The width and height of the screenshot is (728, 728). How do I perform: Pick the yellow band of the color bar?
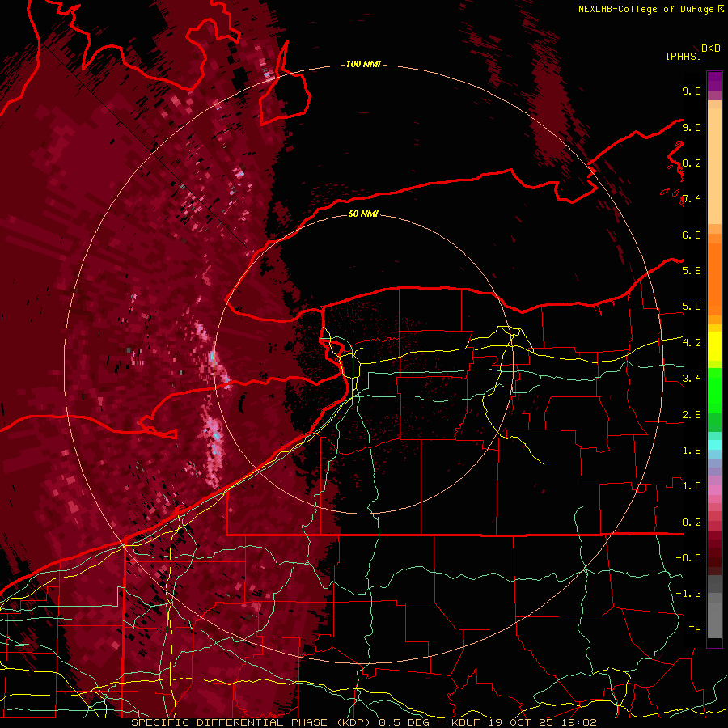click(x=714, y=346)
